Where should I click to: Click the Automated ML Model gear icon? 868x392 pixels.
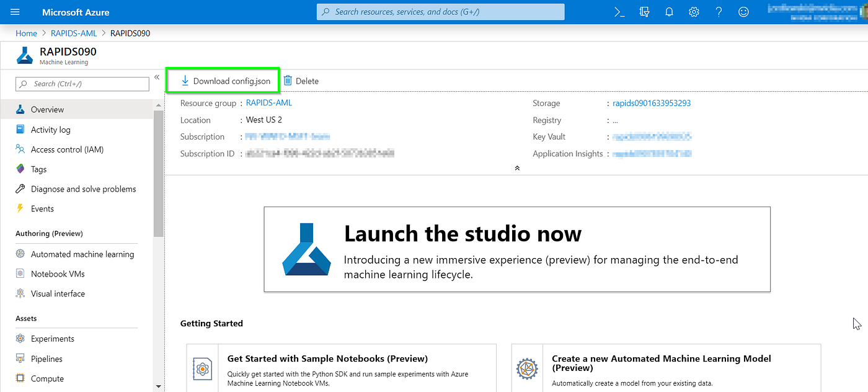[527, 368]
